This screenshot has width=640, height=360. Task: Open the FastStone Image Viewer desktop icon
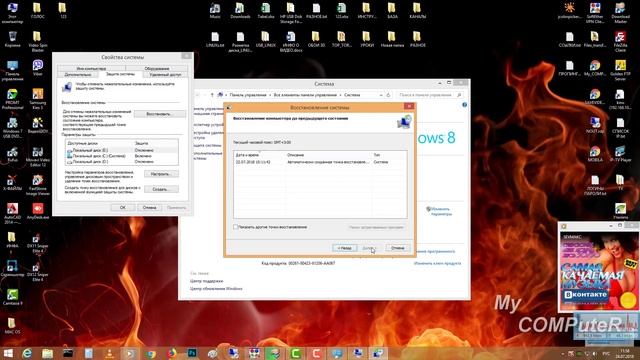point(38,185)
